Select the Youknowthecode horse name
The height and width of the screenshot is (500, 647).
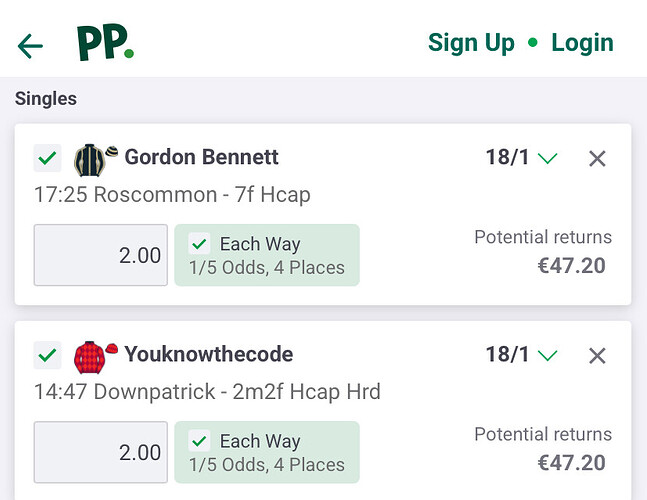[209, 354]
